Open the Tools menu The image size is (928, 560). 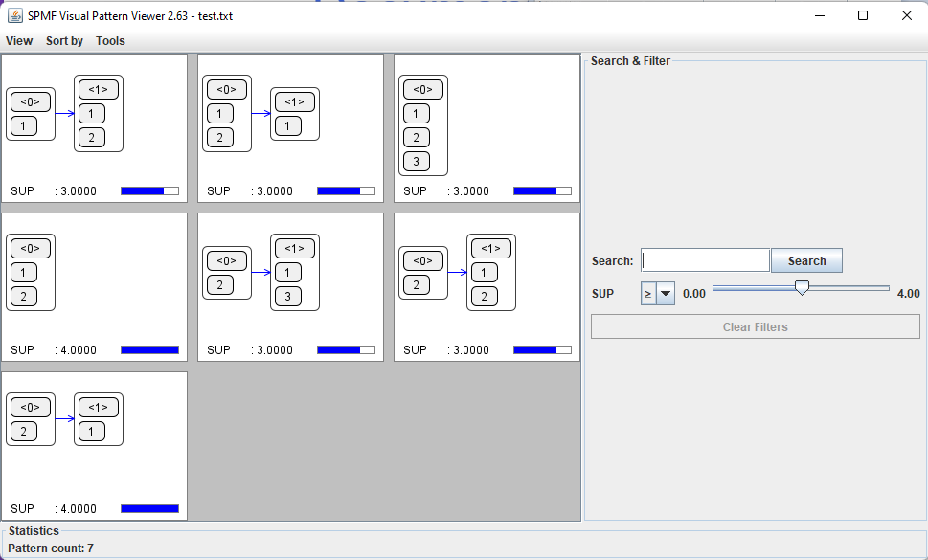click(x=110, y=41)
